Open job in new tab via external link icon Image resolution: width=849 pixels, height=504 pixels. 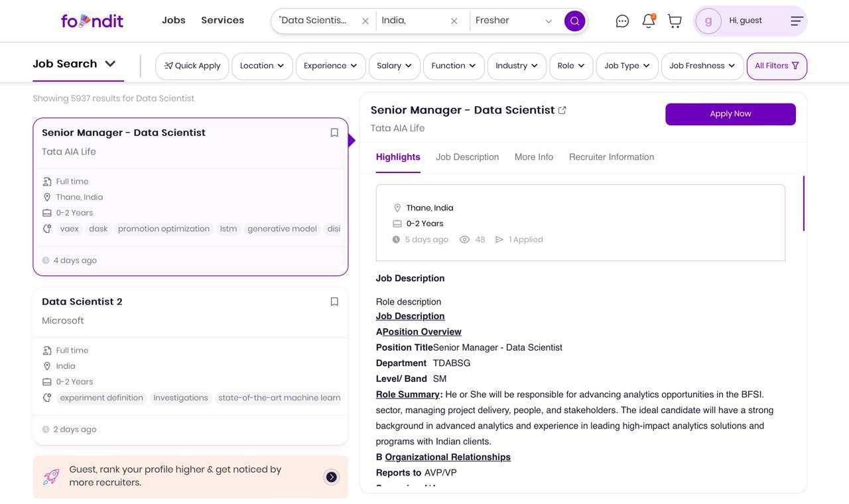coord(562,111)
